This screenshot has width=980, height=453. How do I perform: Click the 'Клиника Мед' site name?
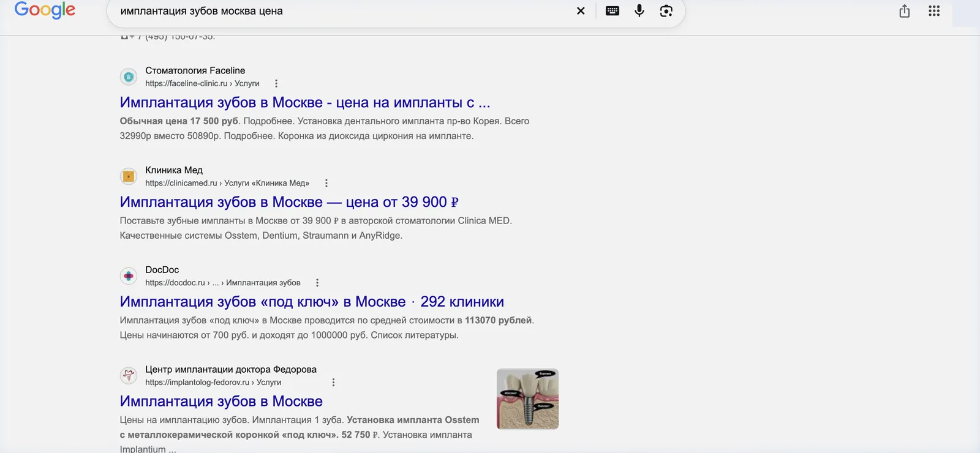(x=174, y=170)
